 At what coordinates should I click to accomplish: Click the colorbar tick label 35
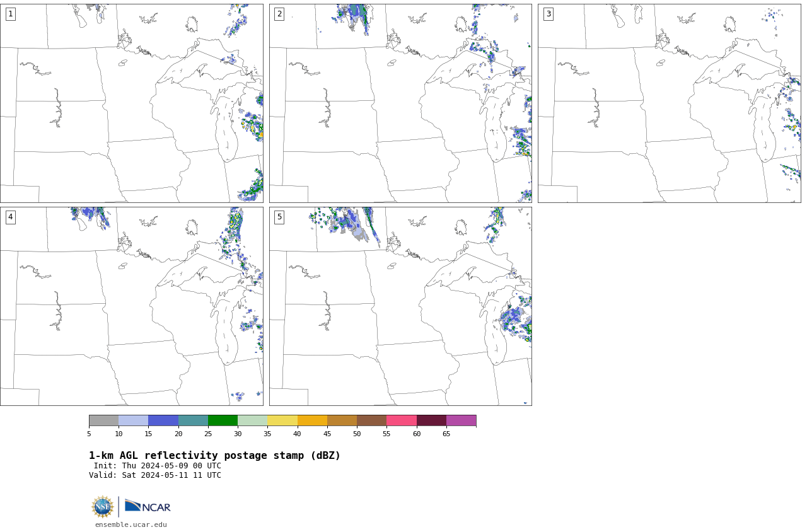[x=267, y=434]
